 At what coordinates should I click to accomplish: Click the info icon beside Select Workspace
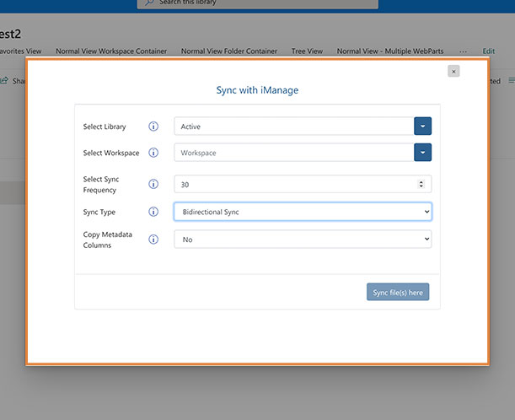(x=153, y=153)
